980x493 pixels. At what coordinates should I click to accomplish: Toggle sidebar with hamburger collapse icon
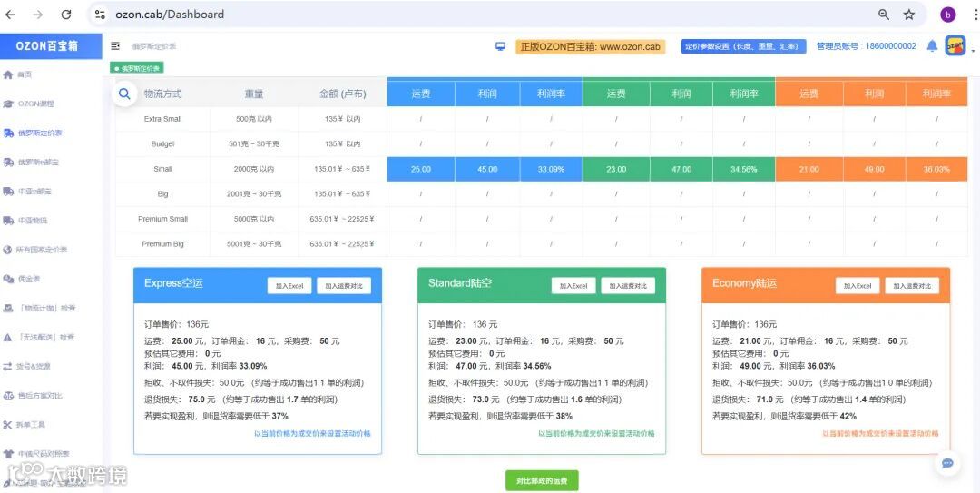tap(115, 45)
